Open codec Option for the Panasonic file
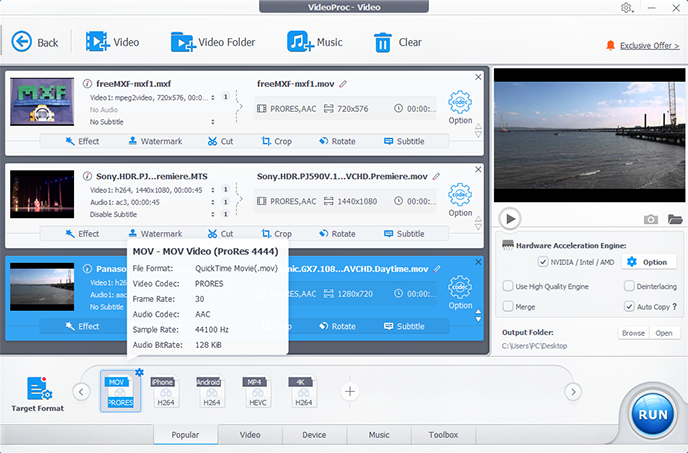Screen dimensions: 688x453 tap(460, 293)
